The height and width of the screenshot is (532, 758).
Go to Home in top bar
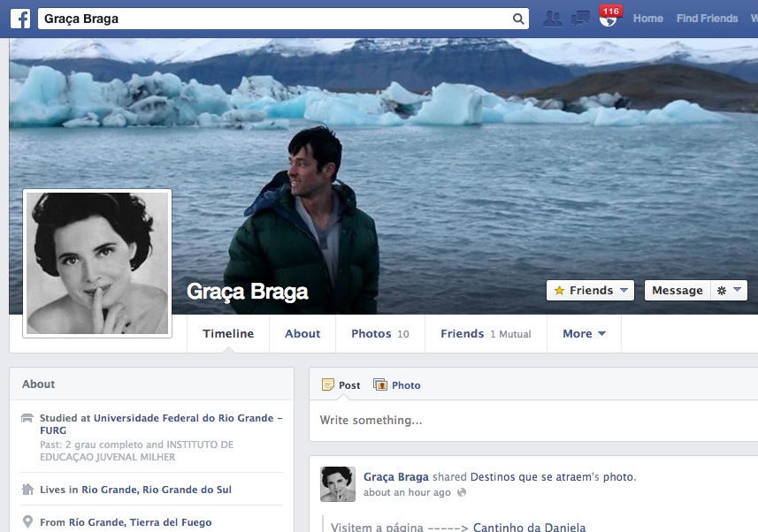tap(647, 19)
